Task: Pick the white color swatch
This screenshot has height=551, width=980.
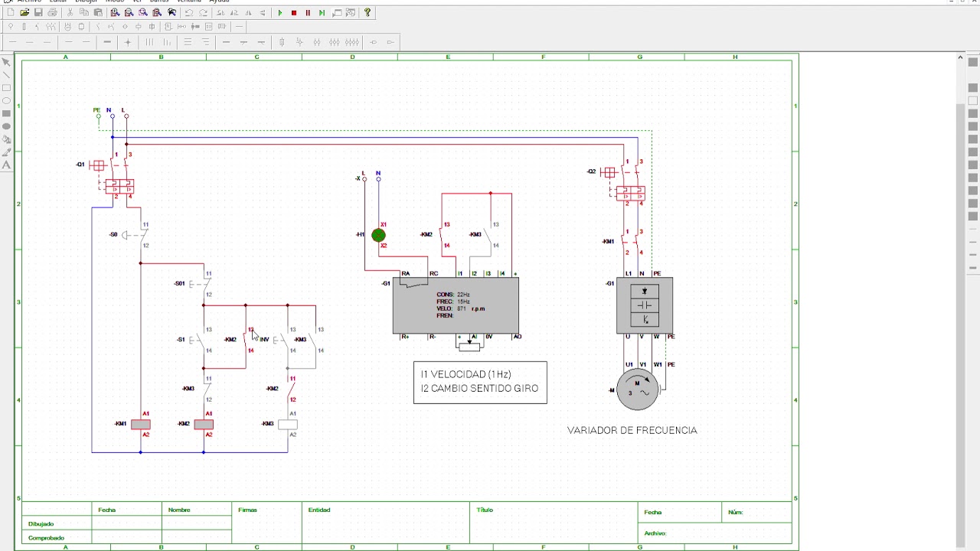Action: 973,100
